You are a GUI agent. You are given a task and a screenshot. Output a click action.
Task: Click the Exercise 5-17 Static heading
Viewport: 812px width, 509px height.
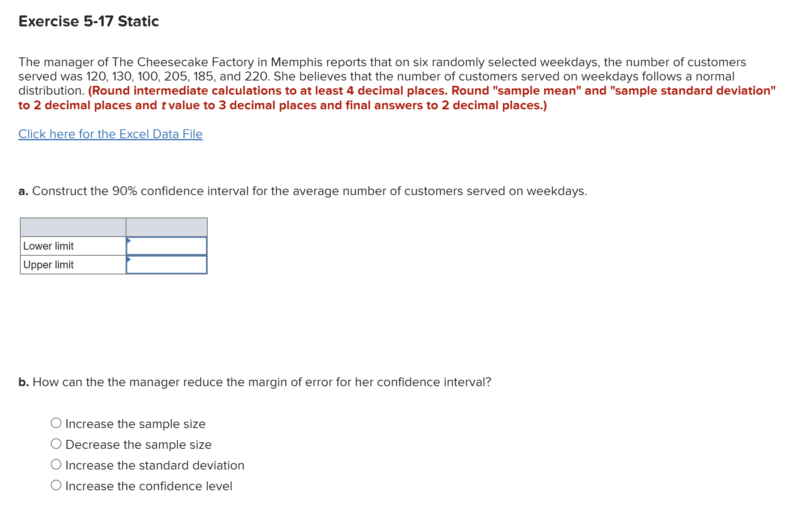88,21
